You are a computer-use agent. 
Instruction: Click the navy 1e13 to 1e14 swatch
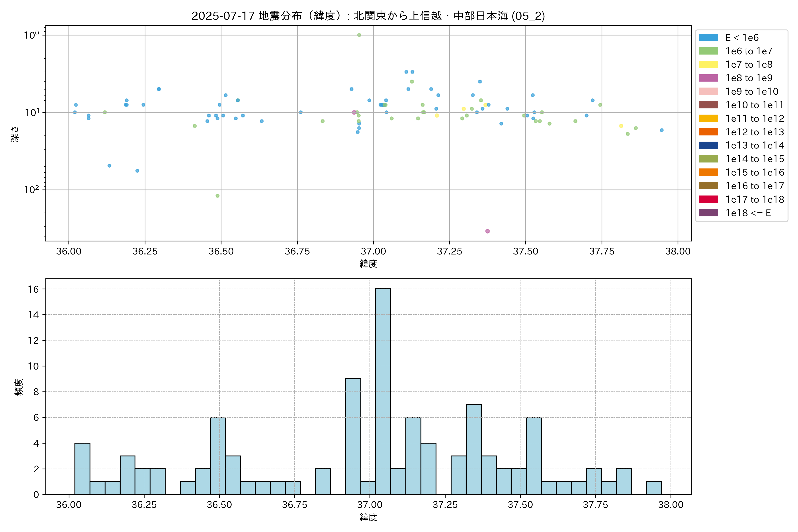pos(708,145)
